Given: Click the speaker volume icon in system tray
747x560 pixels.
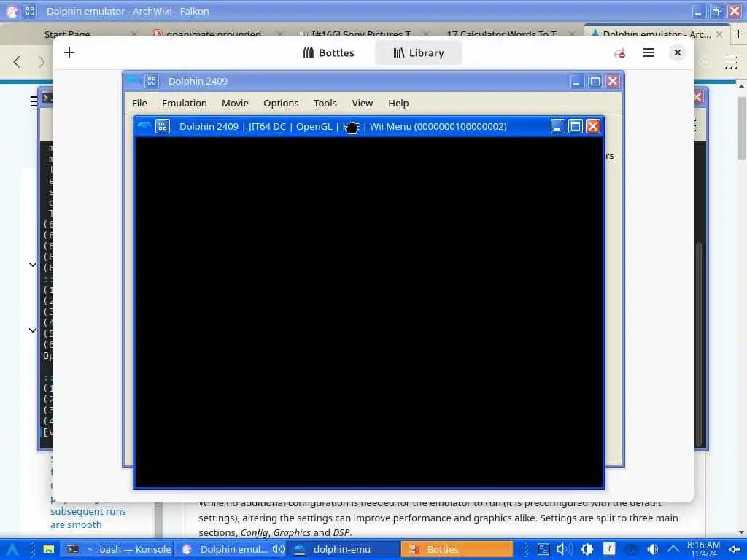Looking at the screenshot, I should click(x=564, y=549).
